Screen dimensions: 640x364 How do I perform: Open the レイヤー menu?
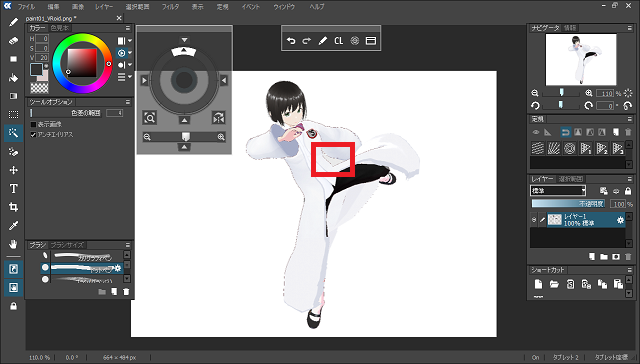pyautogui.click(x=104, y=7)
